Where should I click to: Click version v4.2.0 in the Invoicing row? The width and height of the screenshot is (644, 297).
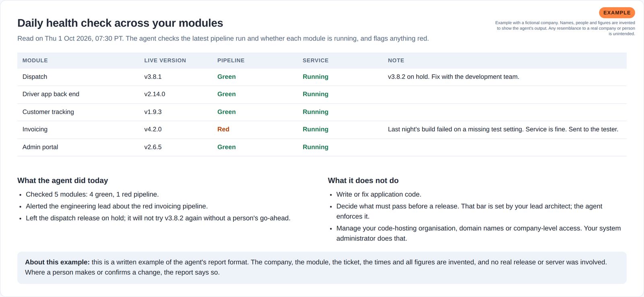[x=153, y=129]
